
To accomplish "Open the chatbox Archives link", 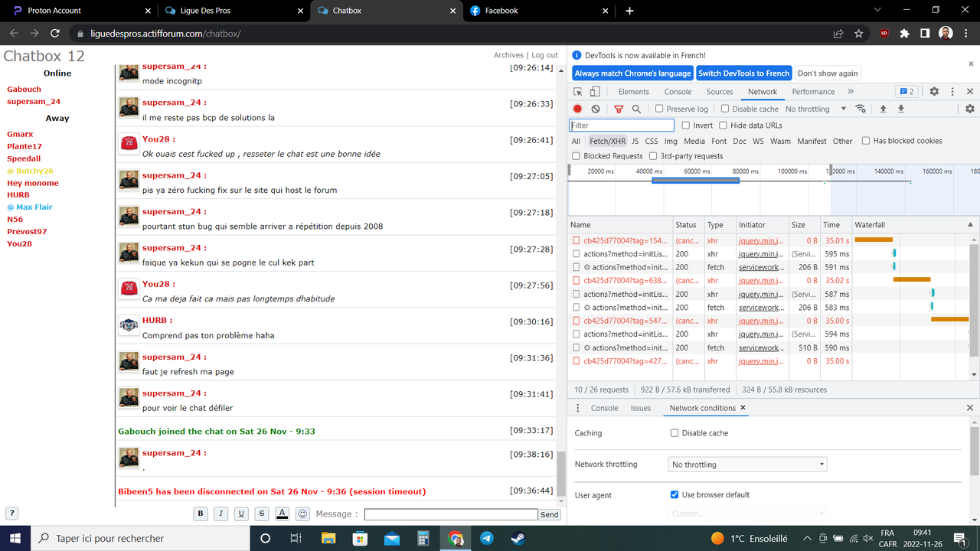I will point(508,54).
